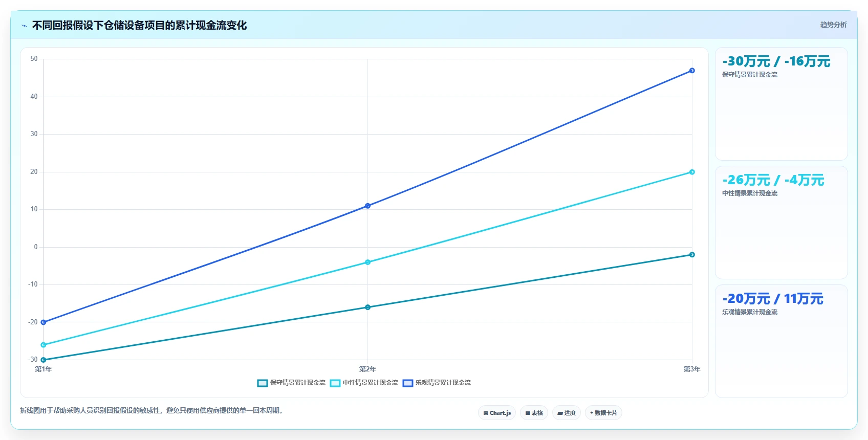Click the 乐观 data point at 第1年
868x440 pixels.
pyautogui.click(x=44, y=322)
